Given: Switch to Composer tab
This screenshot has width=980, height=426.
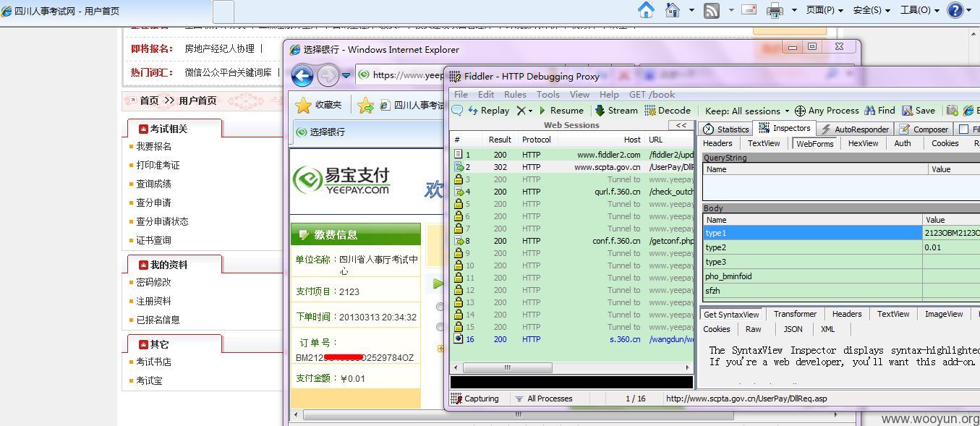Looking at the screenshot, I should click(924, 129).
